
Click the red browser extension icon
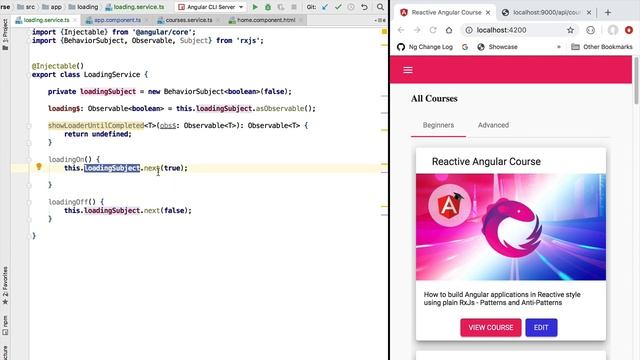click(x=629, y=30)
